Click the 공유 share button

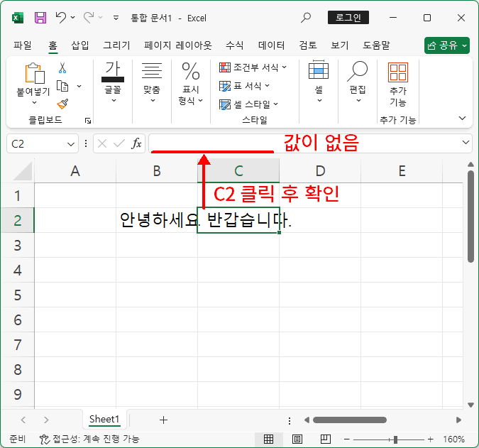pyautogui.click(x=446, y=45)
